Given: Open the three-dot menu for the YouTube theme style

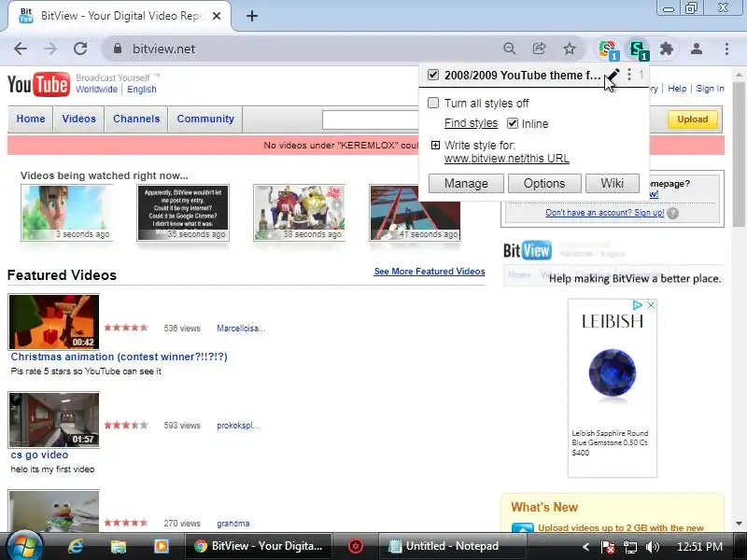Looking at the screenshot, I should point(629,75).
